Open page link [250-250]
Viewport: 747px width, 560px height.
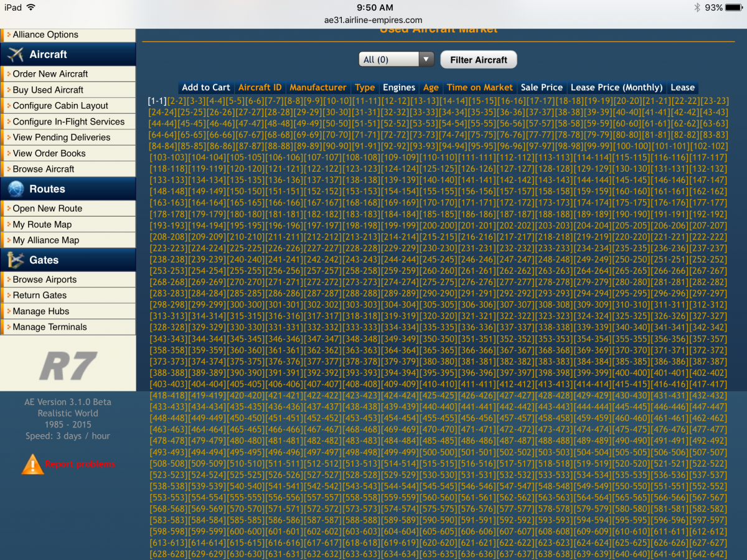[x=631, y=259]
